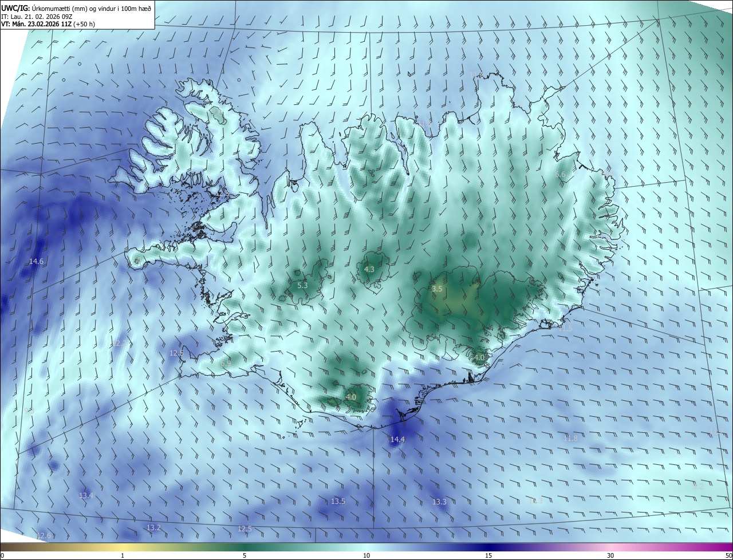
Task: Click the 30 tick on the colour scale
Action: 610,555
